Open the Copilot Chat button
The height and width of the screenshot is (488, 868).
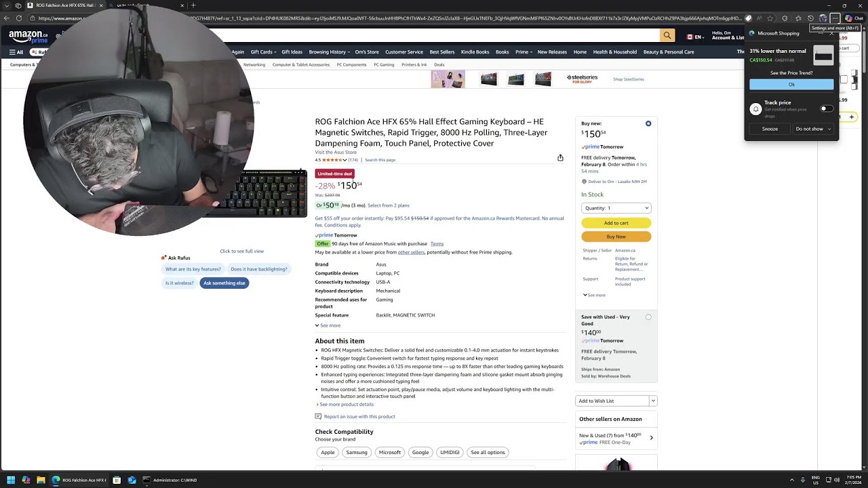tap(854, 18)
